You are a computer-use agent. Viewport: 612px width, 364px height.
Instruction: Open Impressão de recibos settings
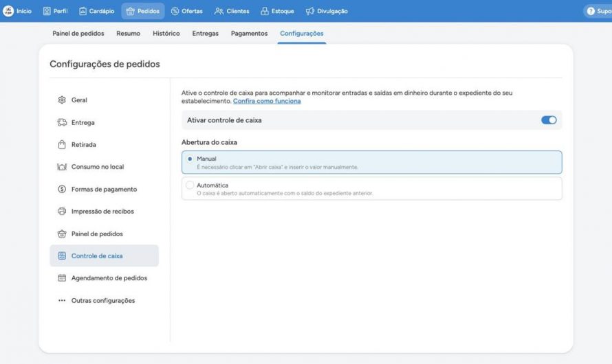(x=105, y=212)
